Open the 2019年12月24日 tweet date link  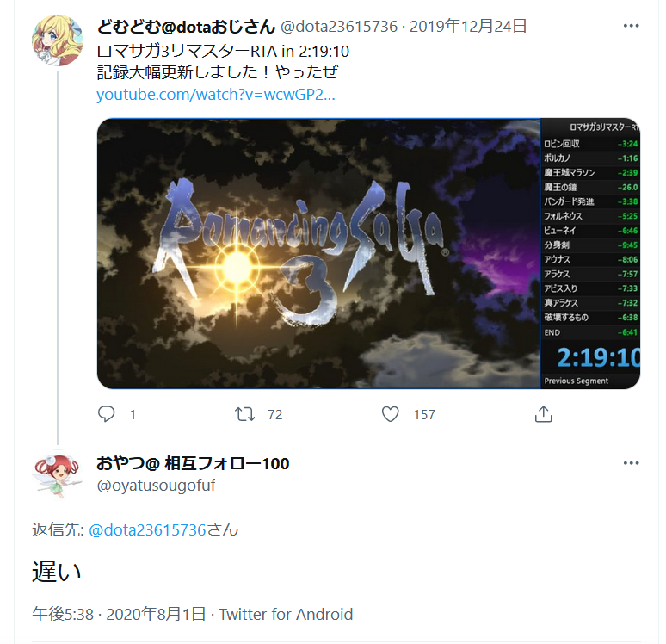[x=468, y=27]
